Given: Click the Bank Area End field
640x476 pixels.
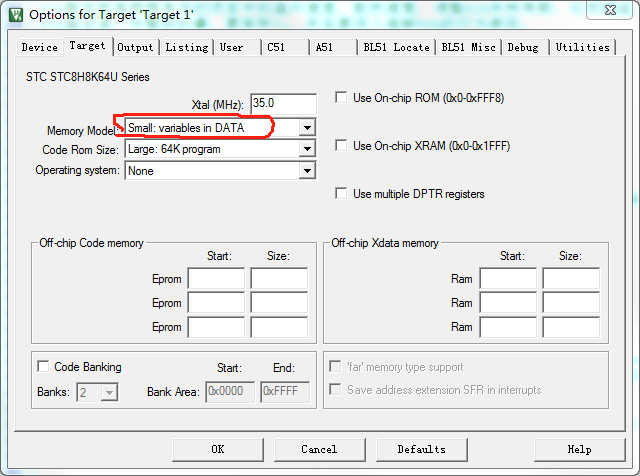Looking at the screenshot, I should (x=285, y=391).
